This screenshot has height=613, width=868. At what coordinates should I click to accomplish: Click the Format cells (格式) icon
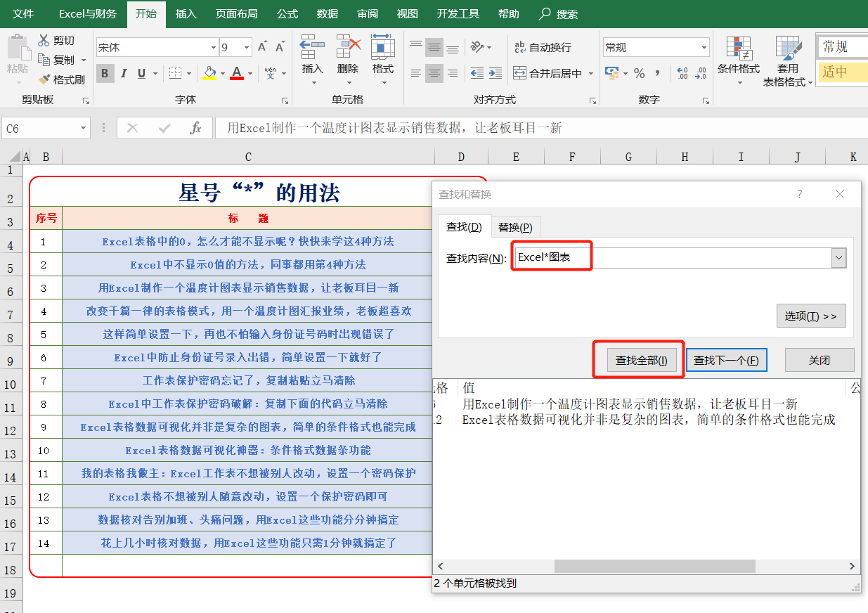[383, 46]
